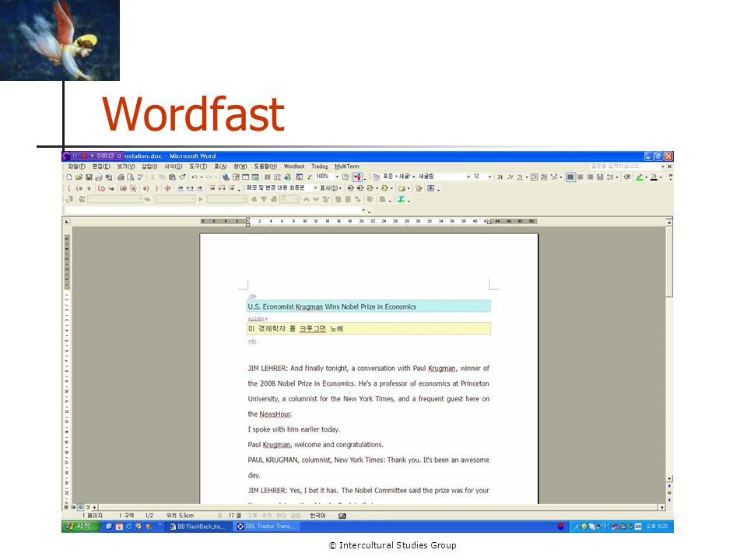This screenshot has height=560, width=747.
Task: Open 도움말(H) Help menu
Action: [265, 166]
